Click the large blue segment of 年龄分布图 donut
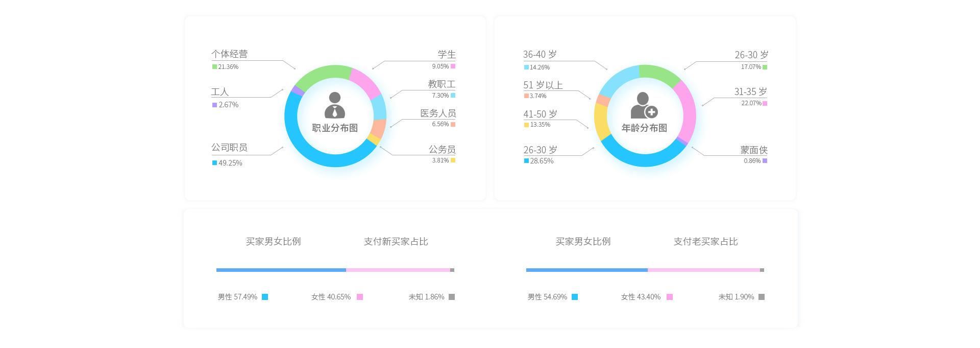Viewport: 980px width, 348px height. [x=644, y=160]
